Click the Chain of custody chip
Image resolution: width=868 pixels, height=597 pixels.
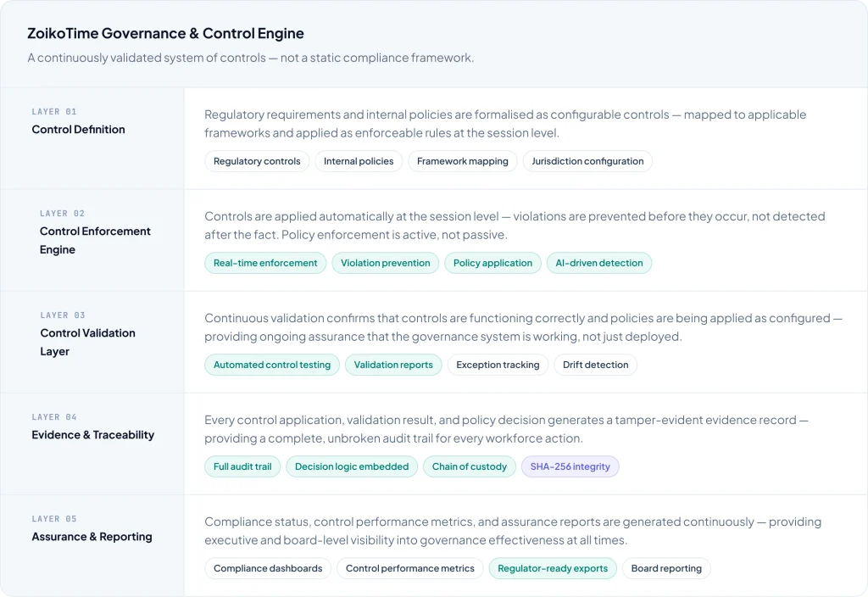[470, 466]
